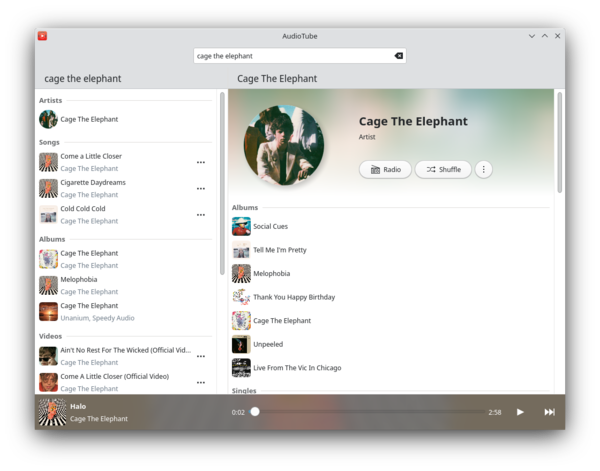Click the Unpeeled album cover thumbnail
Image resolution: width=600 pixels, height=471 pixels.
tap(241, 344)
